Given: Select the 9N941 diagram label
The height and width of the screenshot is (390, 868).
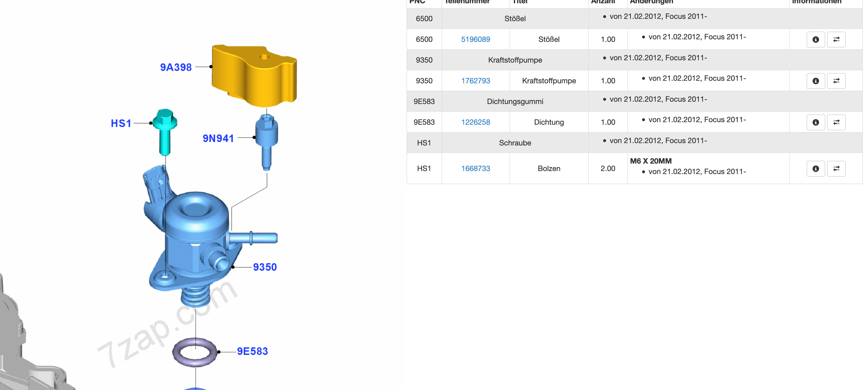Looking at the screenshot, I should click(218, 138).
